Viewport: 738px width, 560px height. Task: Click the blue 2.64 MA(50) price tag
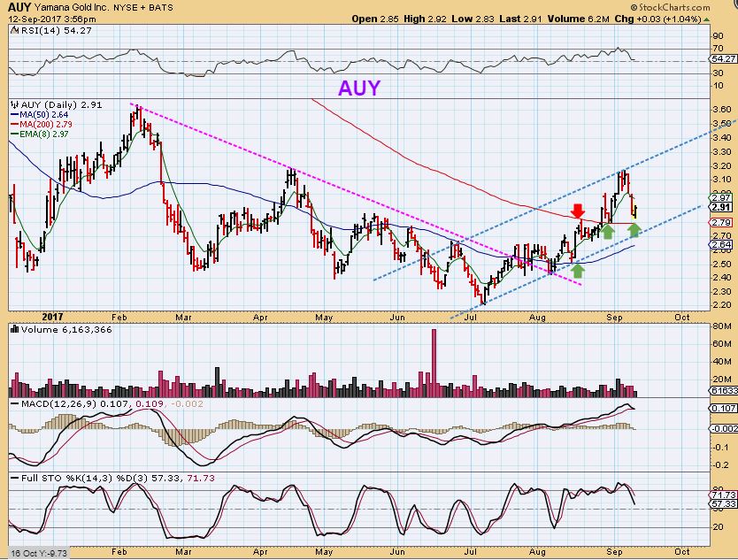(721, 245)
